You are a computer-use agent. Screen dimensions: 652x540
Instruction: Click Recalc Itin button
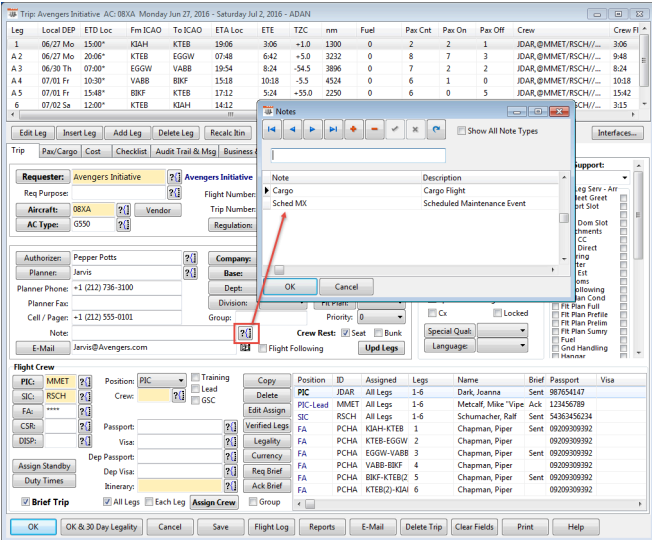tap(227, 133)
